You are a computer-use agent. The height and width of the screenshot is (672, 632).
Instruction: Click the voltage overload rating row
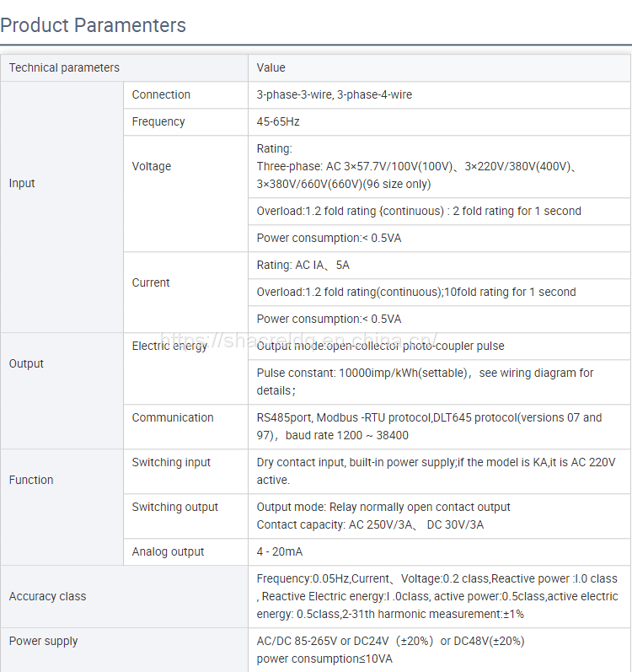coord(419,211)
